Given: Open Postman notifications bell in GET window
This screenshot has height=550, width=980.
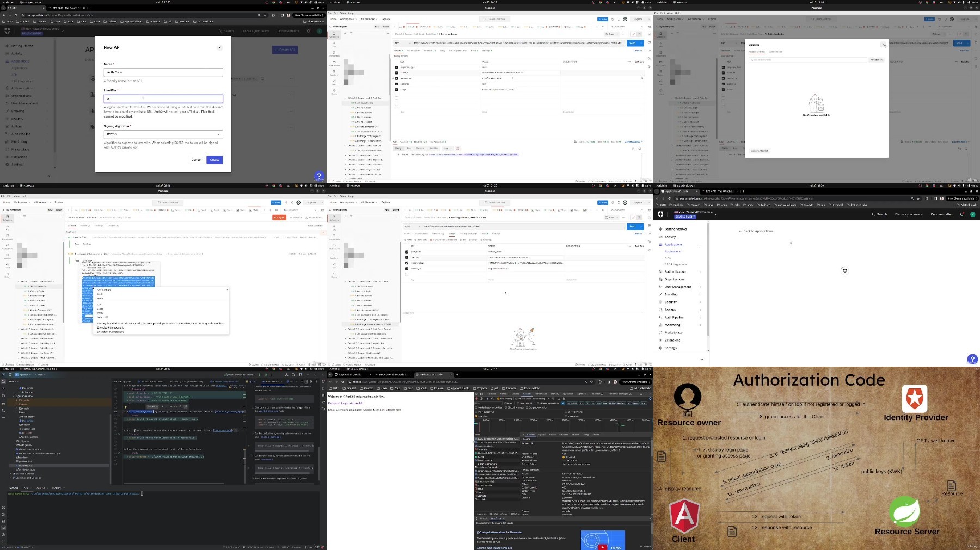Looking at the screenshot, I should tap(619, 19).
